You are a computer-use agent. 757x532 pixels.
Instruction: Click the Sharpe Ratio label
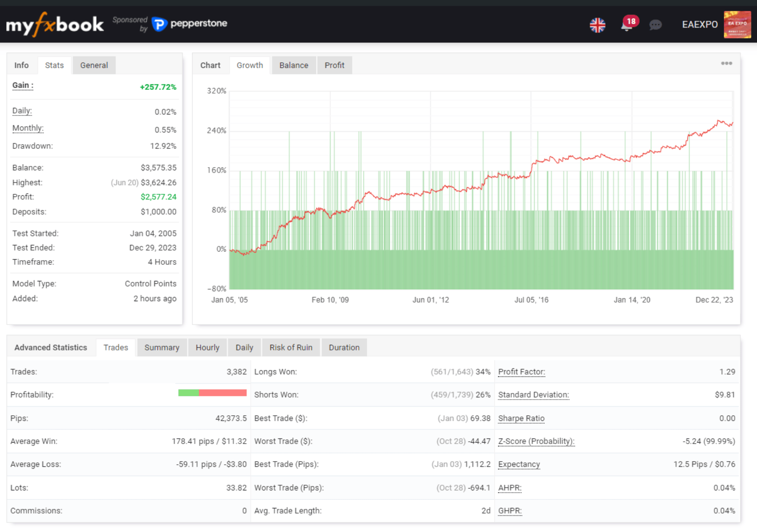tap(521, 419)
